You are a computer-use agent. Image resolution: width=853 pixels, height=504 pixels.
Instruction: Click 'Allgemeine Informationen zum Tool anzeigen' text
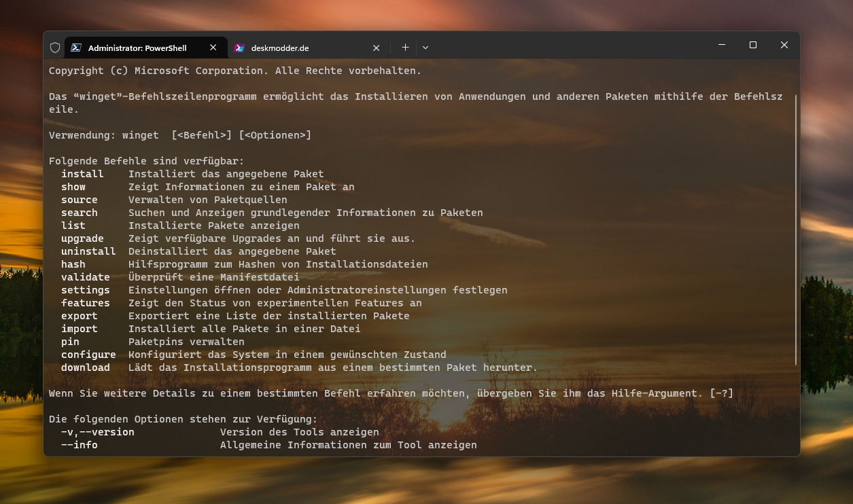[349, 445]
